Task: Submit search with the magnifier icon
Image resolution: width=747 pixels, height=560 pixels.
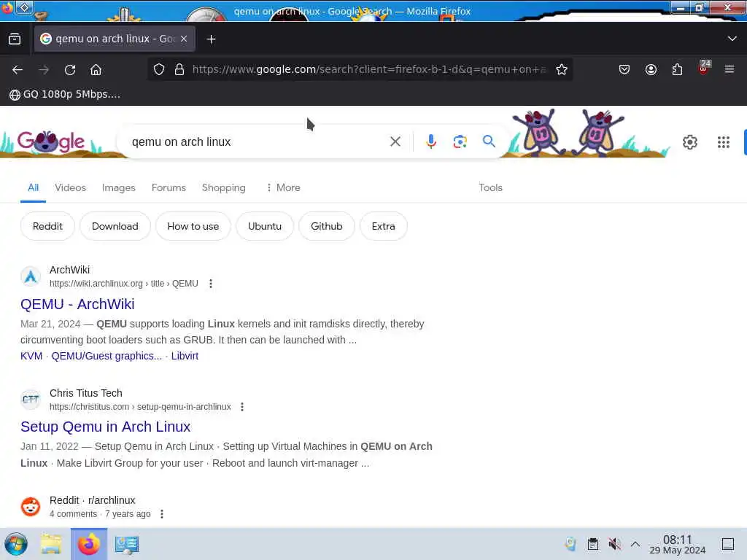Action: 489,141
